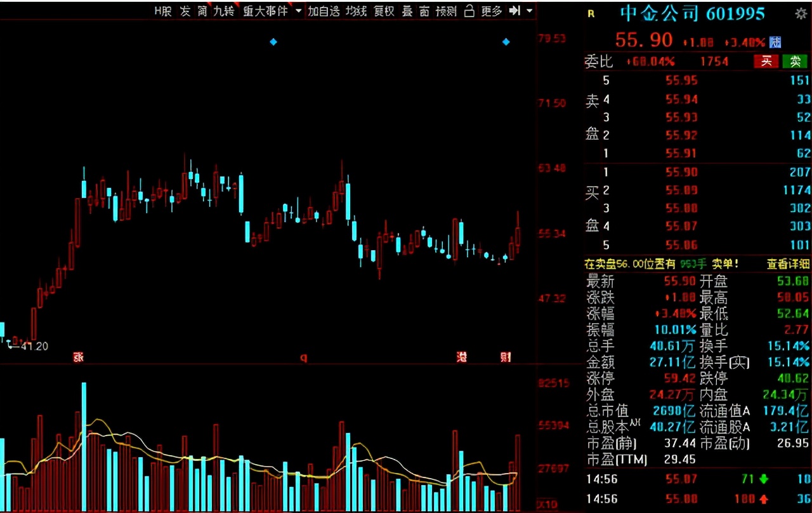The height and width of the screenshot is (513, 812).
Task: Click the 市盈(动) value 26.95
Action: coord(793,443)
